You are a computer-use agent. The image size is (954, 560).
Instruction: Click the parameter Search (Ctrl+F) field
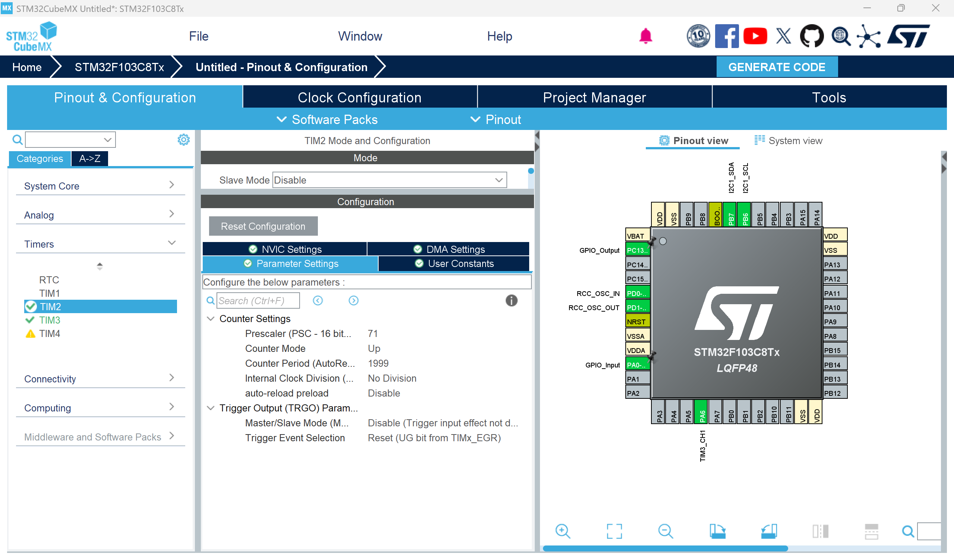click(258, 300)
